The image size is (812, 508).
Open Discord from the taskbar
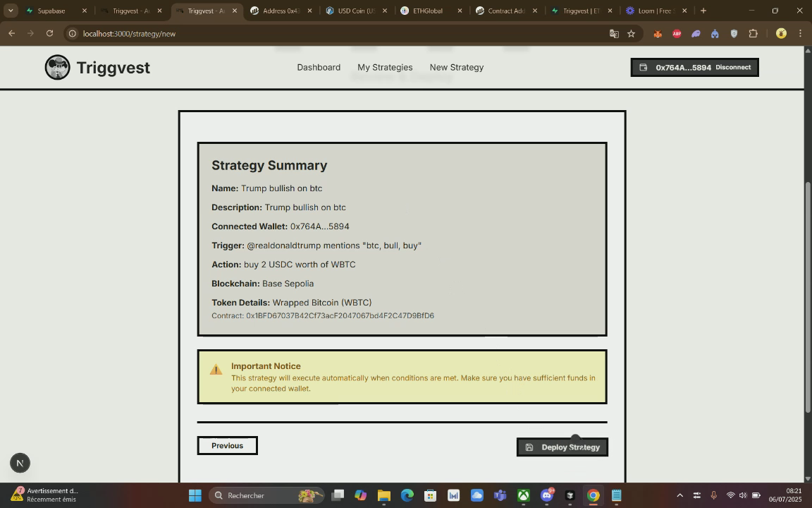tap(547, 495)
